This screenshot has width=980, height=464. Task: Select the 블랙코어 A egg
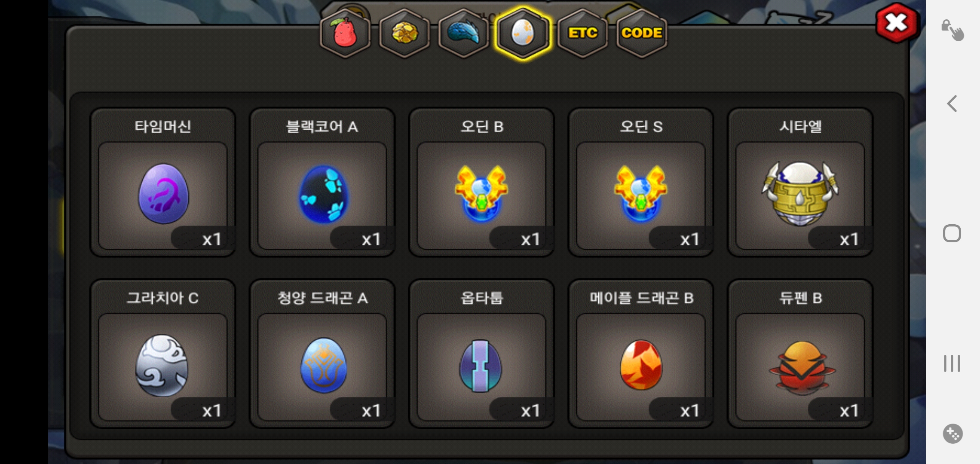pos(322,182)
